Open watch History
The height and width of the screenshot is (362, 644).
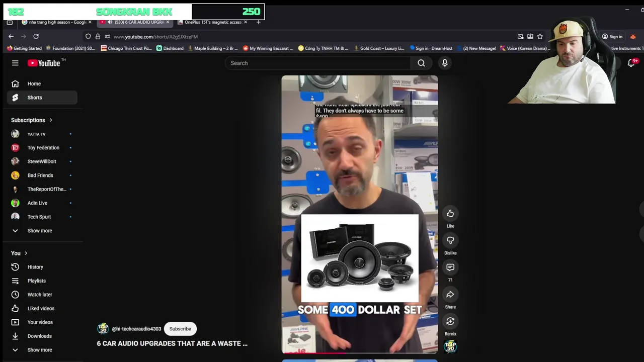coord(42,267)
